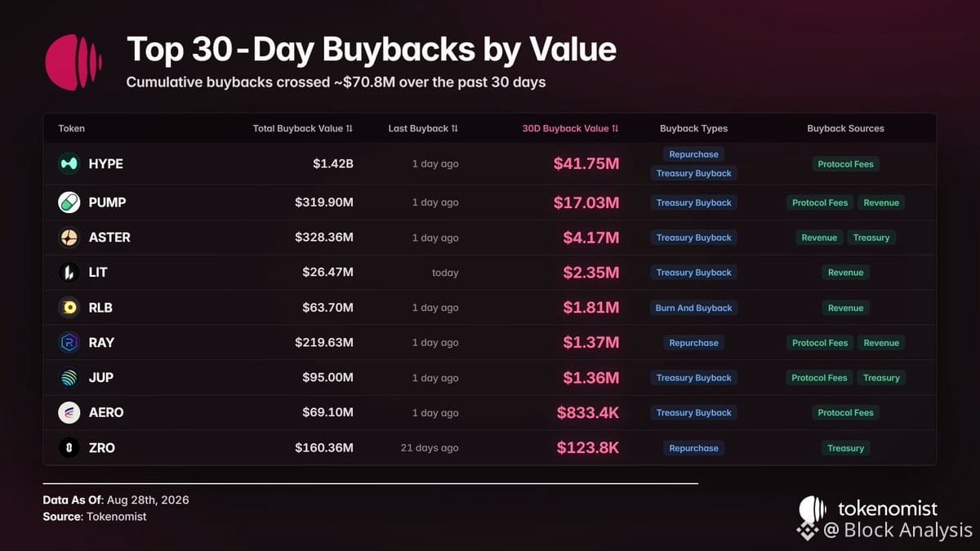The width and height of the screenshot is (980, 551).
Task: Click the AERO token icon
Action: (69, 413)
